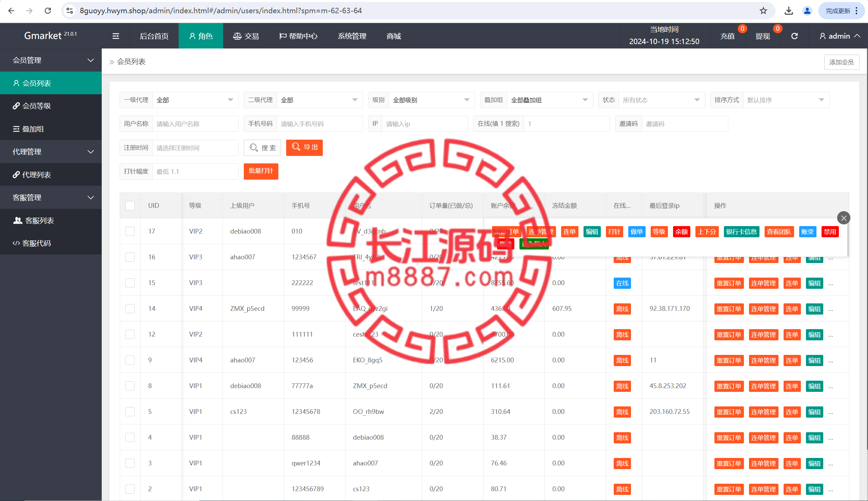Tick the select-all checkbox in table header
The image size is (868, 501).
pyautogui.click(x=130, y=205)
